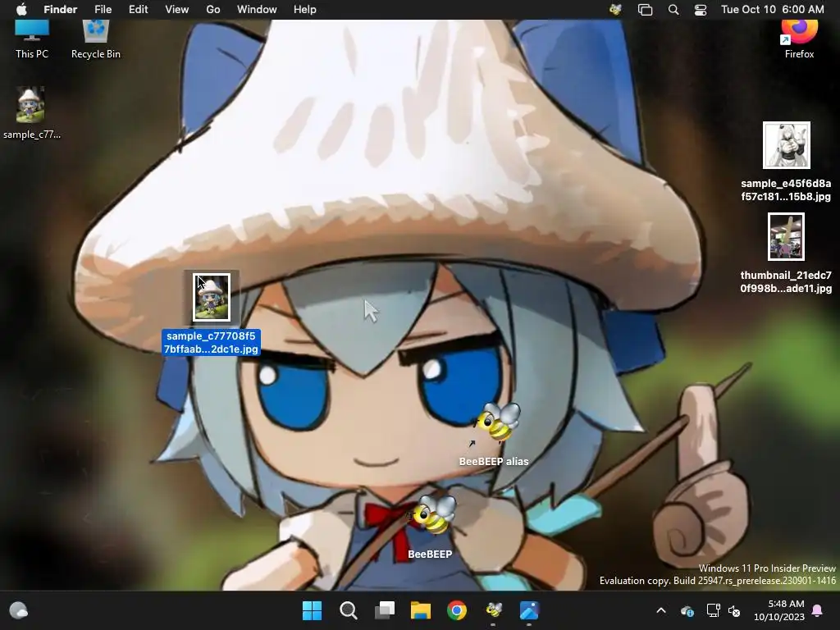The height and width of the screenshot is (630, 840).
Task: Open the notification bell on the taskbar
Action: pos(818,610)
